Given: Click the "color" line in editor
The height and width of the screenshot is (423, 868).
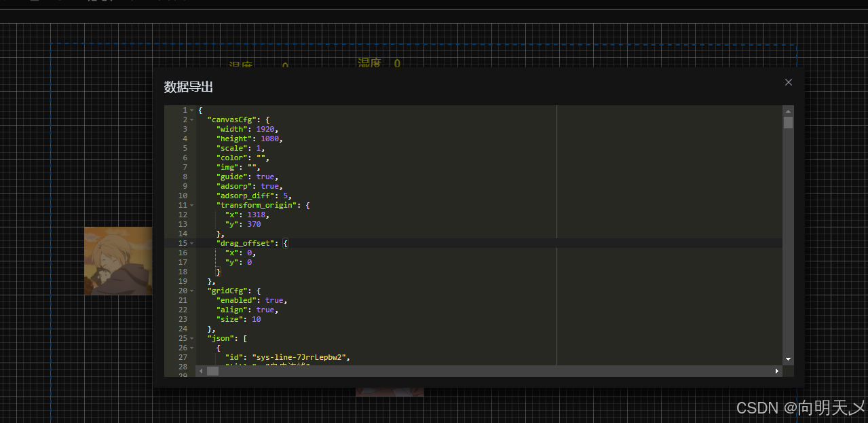Looking at the screenshot, I should pos(242,158).
